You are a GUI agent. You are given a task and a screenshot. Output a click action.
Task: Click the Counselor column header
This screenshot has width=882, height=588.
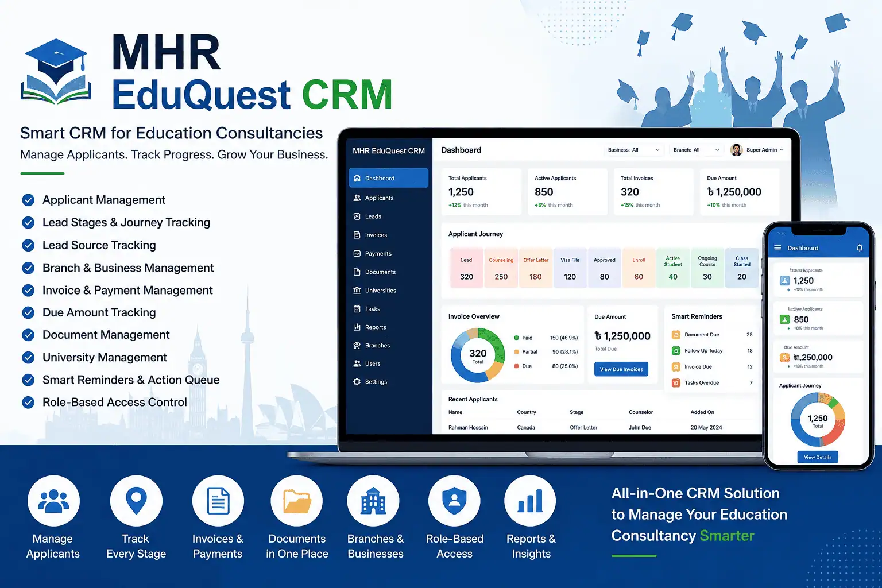click(641, 412)
